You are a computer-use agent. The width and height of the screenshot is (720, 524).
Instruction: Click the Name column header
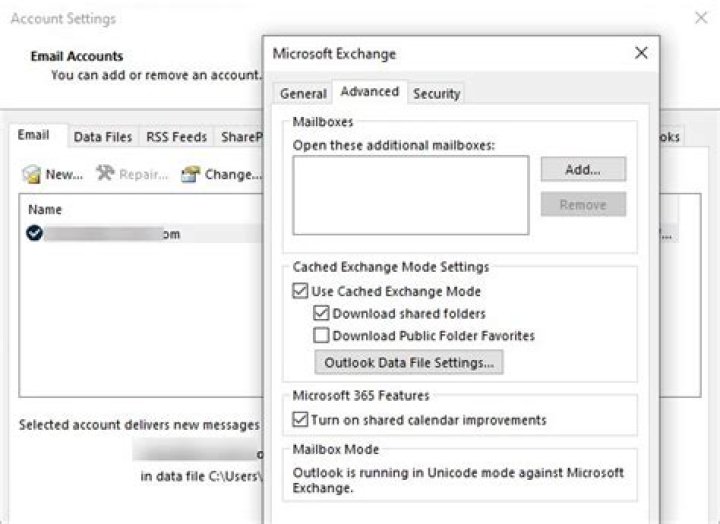tap(45, 209)
